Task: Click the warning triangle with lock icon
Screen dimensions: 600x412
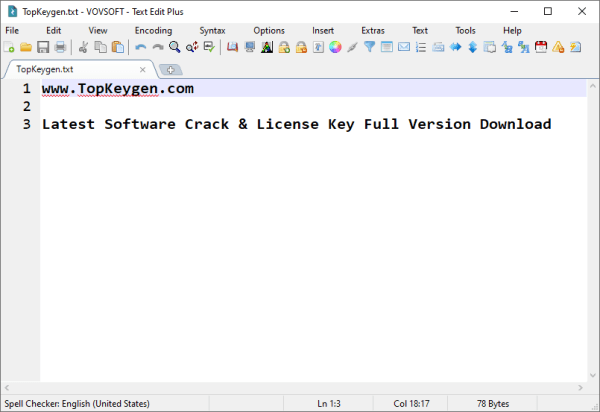Action: (x=558, y=47)
